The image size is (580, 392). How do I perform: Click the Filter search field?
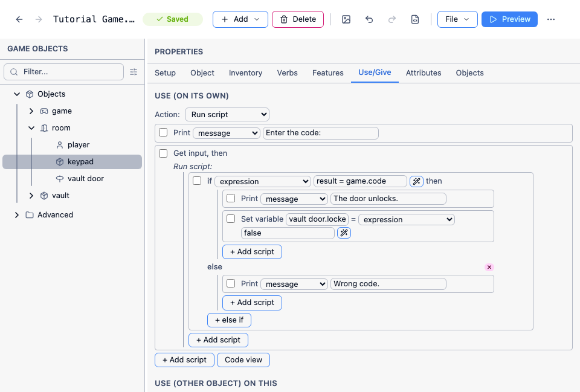(x=63, y=72)
